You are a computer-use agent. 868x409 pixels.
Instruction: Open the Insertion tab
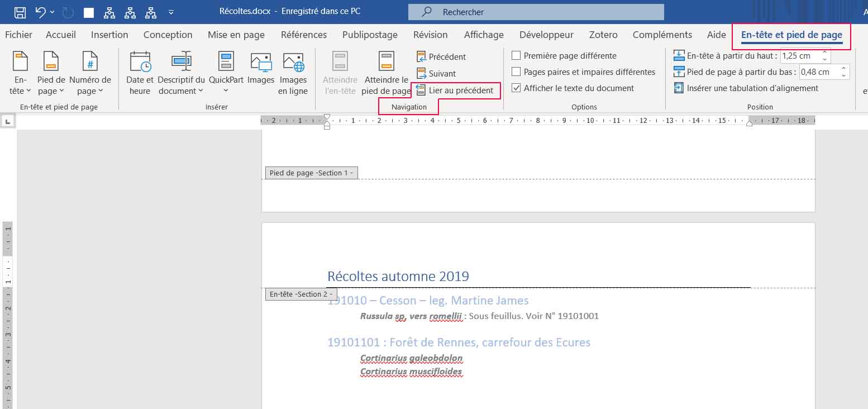(x=109, y=35)
